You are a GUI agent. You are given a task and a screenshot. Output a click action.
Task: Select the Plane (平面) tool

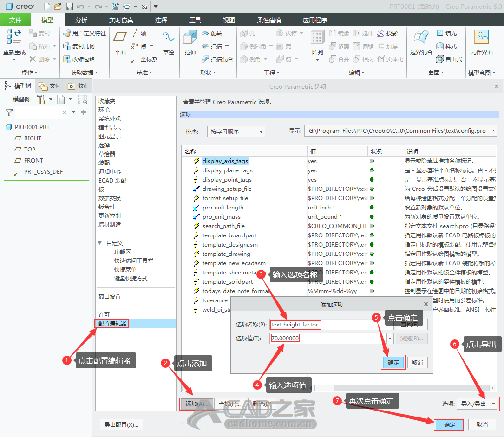click(x=120, y=42)
